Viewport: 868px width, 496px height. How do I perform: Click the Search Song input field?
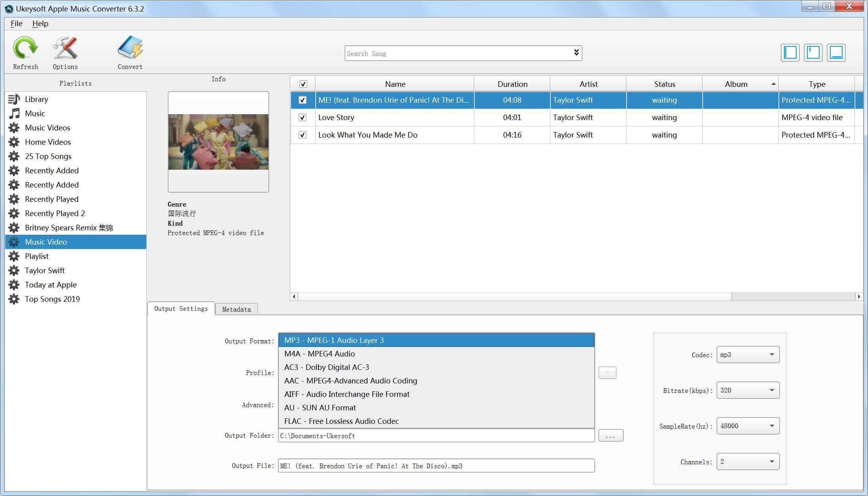pos(463,53)
